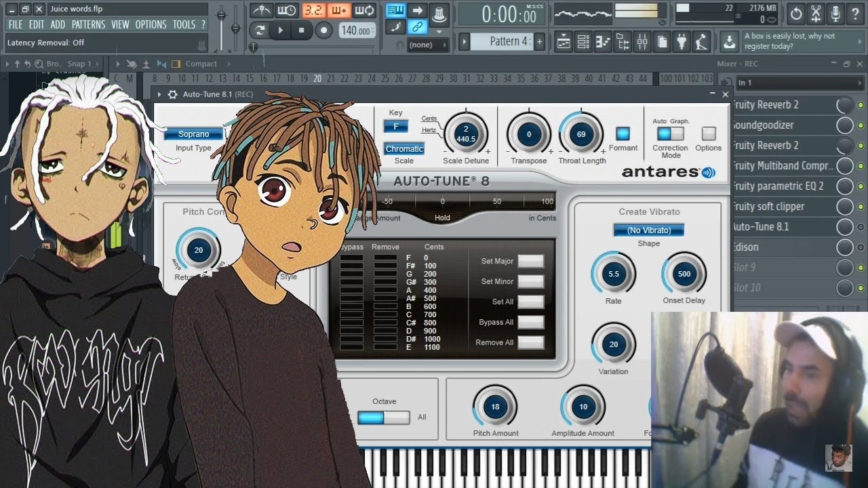Toggle the metronome icon
Image resolution: width=868 pixels, height=488 pixels.
pyautogui.click(x=262, y=10)
